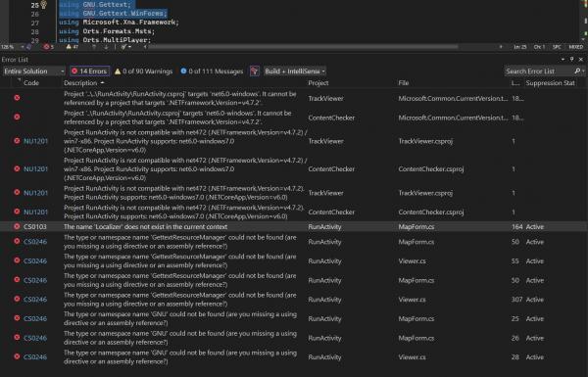The image size is (588, 377).
Task: Toggle the 0 of 90 Warnings filter
Action: click(144, 71)
